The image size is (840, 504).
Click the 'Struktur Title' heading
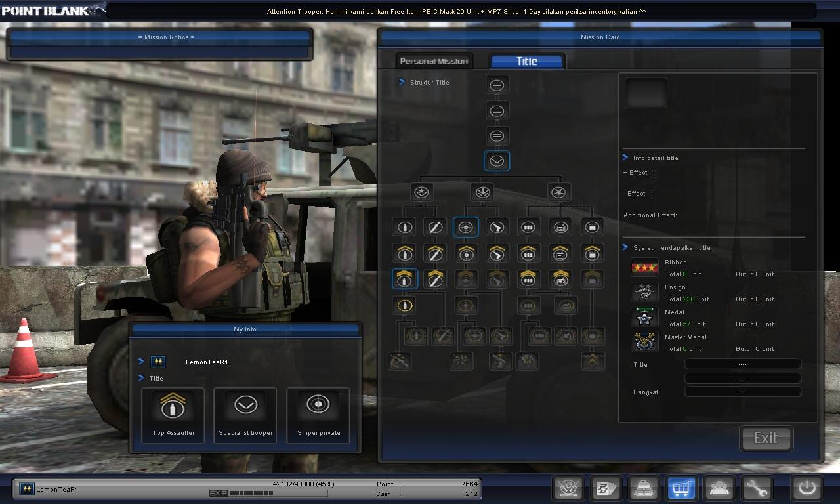coord(430,83)
